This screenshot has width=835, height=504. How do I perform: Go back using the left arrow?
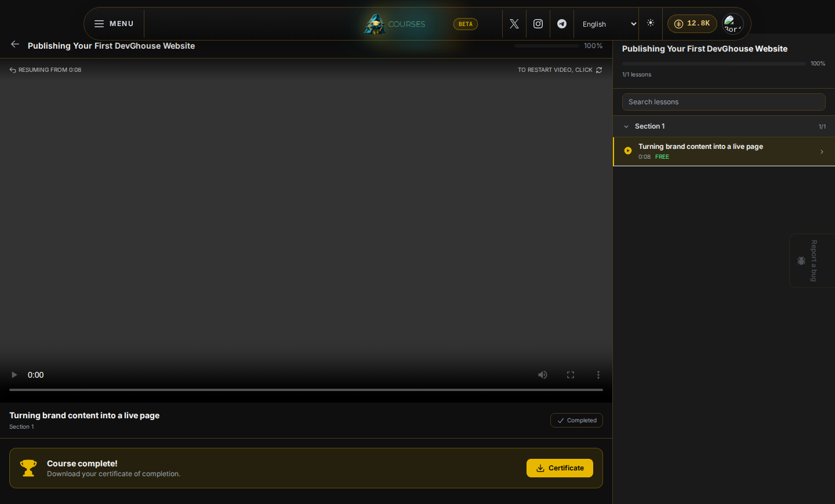15,45
